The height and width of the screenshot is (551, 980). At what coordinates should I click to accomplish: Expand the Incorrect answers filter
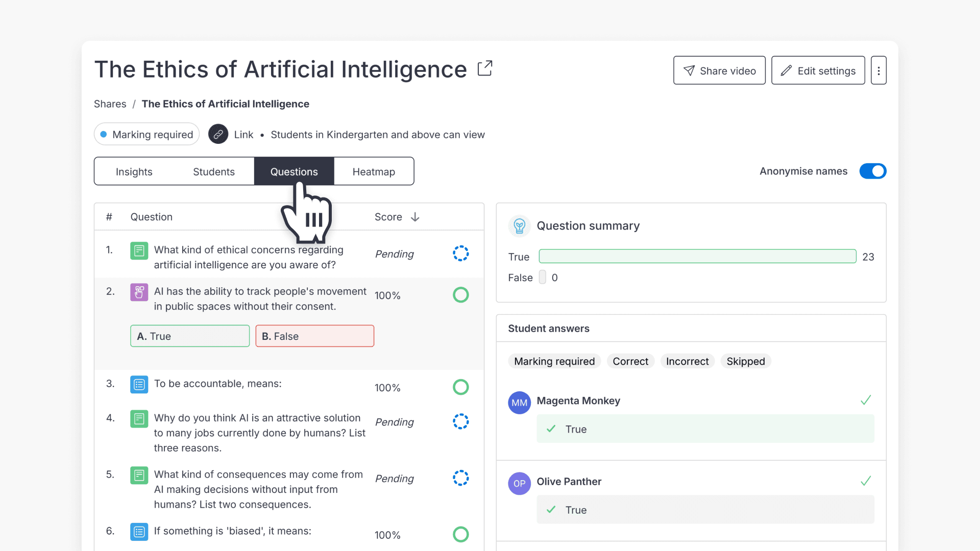(687, 361)
